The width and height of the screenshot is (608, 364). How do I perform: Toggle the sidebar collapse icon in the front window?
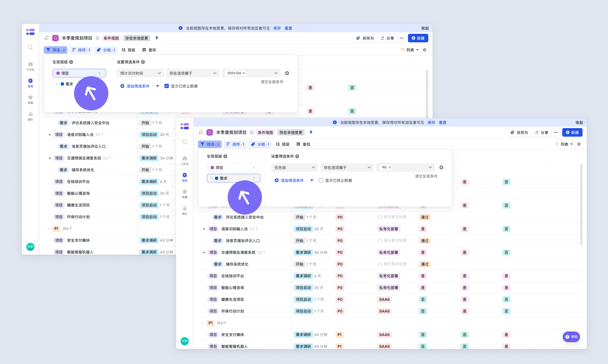[201, 133]
